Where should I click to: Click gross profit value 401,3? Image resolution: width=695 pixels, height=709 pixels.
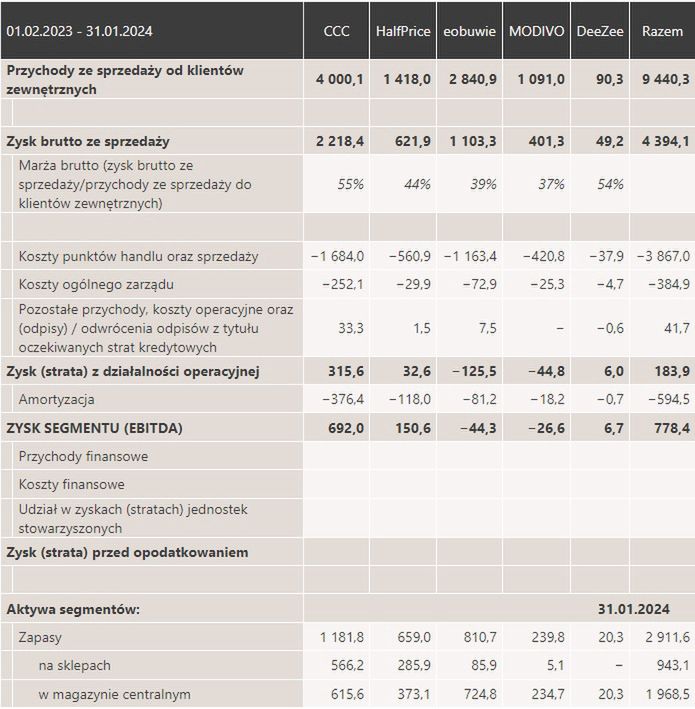(546, 142)
